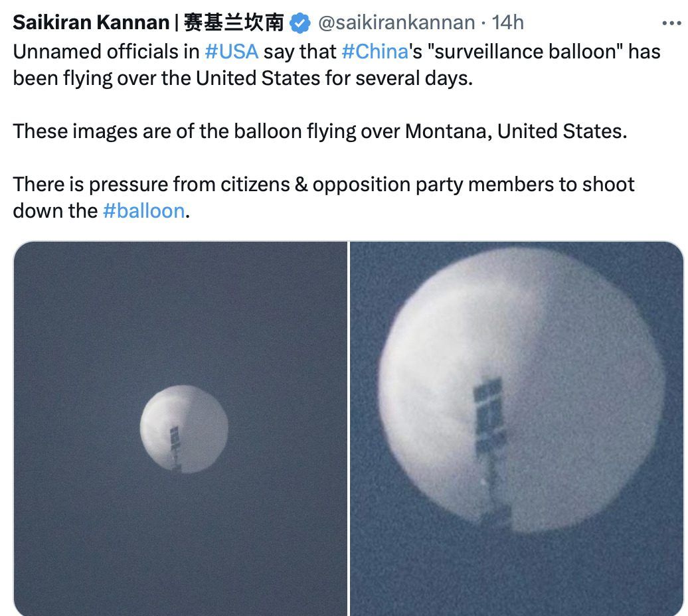Click the blue verified badge
This screenshot has width=688, height=616.
tap(301, 23)
